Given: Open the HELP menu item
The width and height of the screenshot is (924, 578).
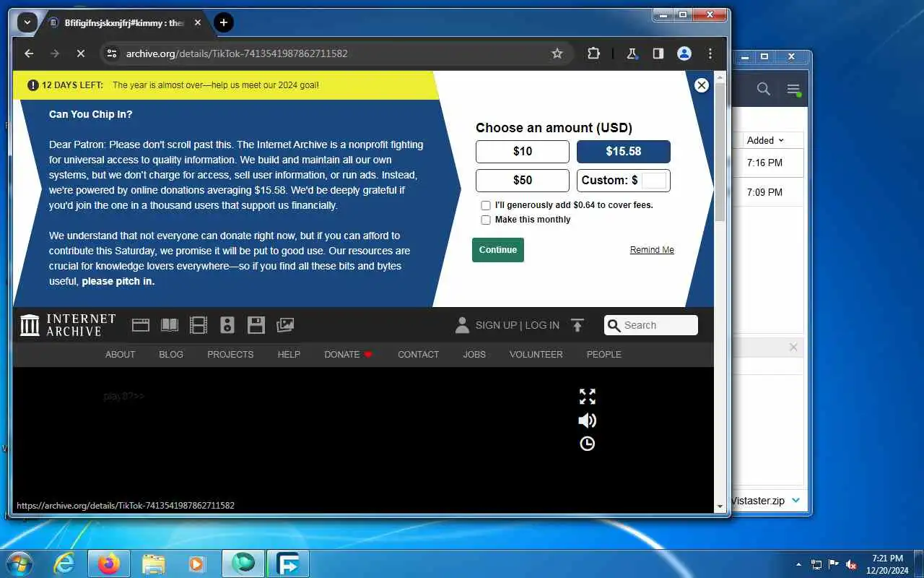Looking at the screenshot, I should [289, 355].
